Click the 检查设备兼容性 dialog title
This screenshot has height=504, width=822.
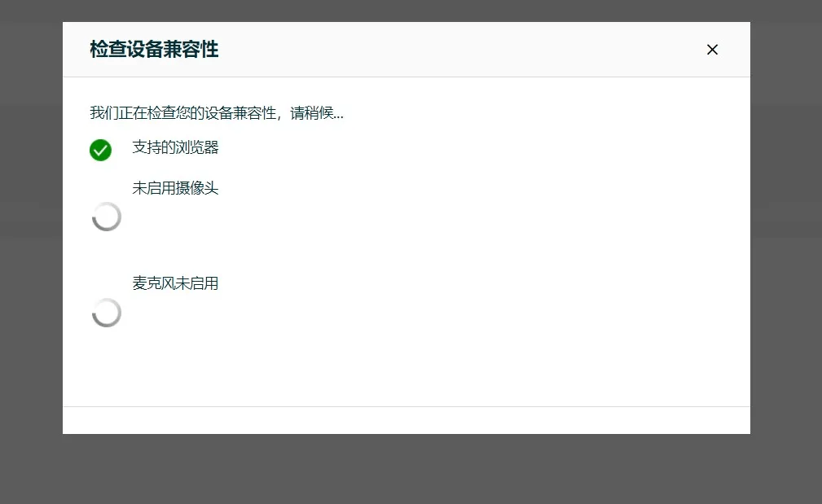tap(154, 50)
